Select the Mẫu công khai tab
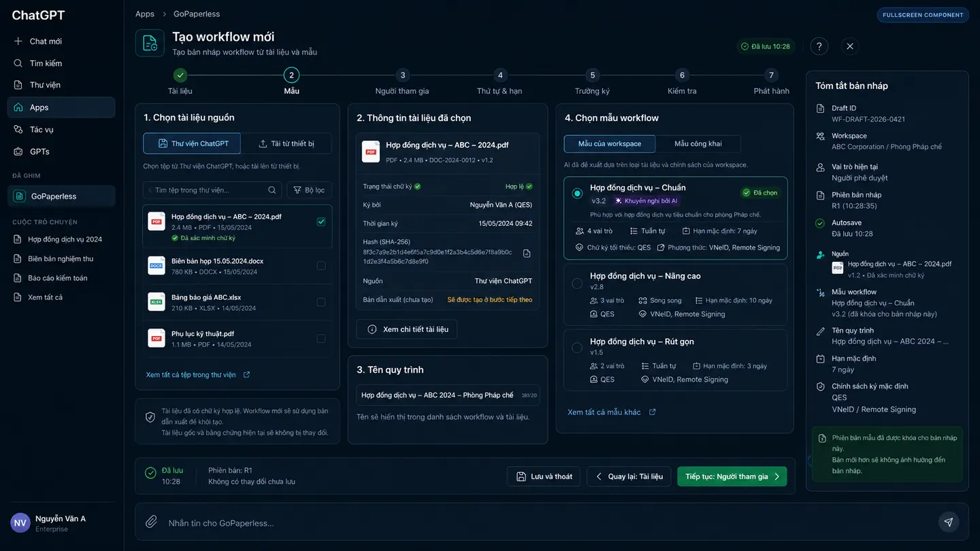 click(x=698, y=144)
